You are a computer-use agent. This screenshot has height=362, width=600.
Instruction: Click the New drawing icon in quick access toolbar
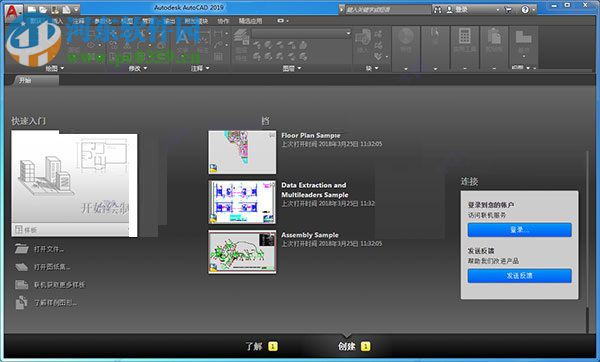pos(32,10)
